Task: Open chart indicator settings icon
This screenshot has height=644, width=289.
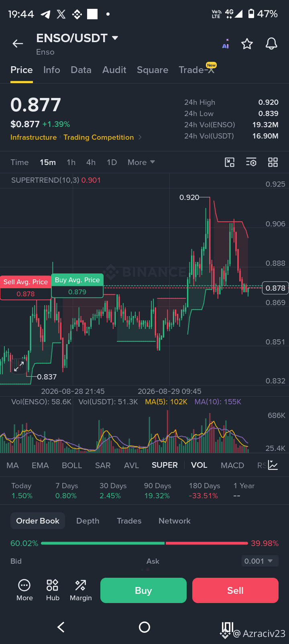Action: coord(251,162)
